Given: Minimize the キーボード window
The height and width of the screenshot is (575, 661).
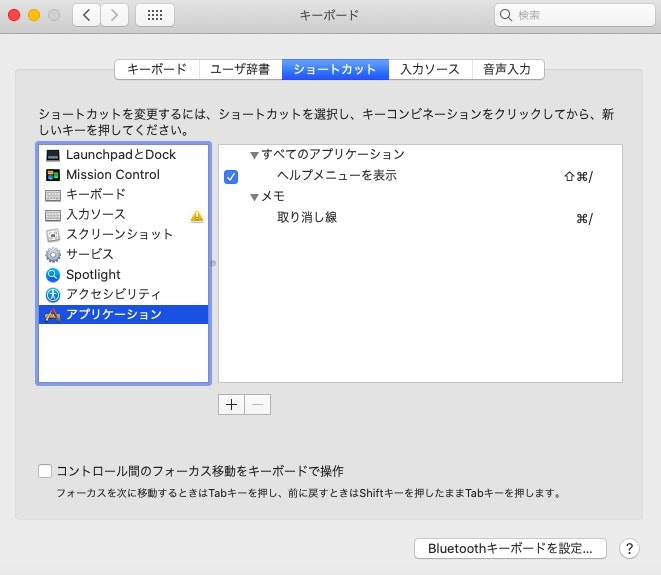Looking at the screenshot, I should pyautogui.click(x=34, y=15).
